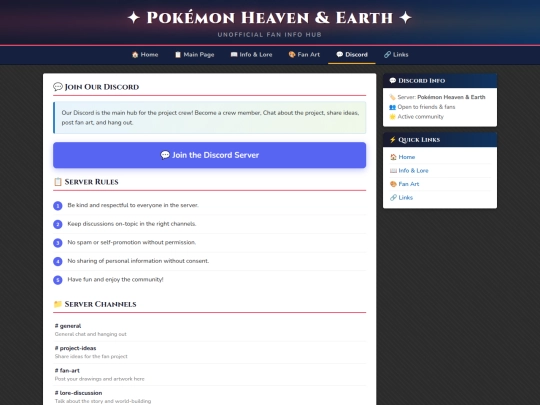Click rule text 'No sharing of personal information'
The height and width of the screenshot is (405, 540).
point(138,261)
